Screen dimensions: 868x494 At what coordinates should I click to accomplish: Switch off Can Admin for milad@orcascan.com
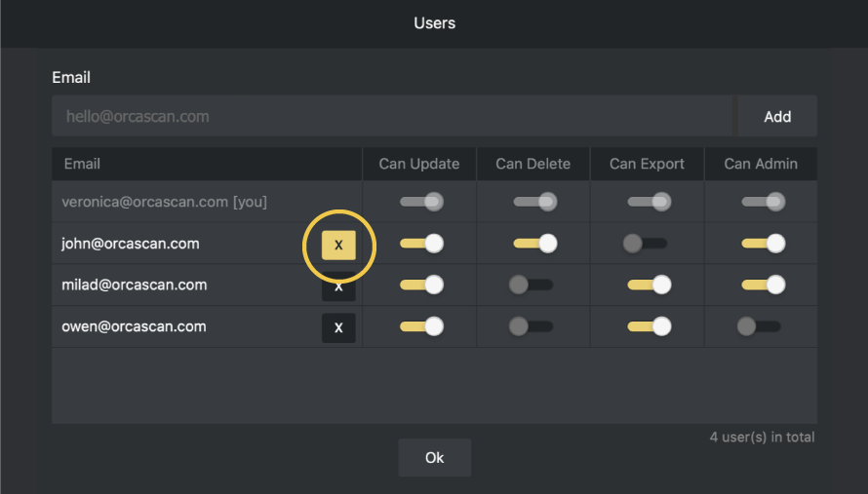coord(762,285)
